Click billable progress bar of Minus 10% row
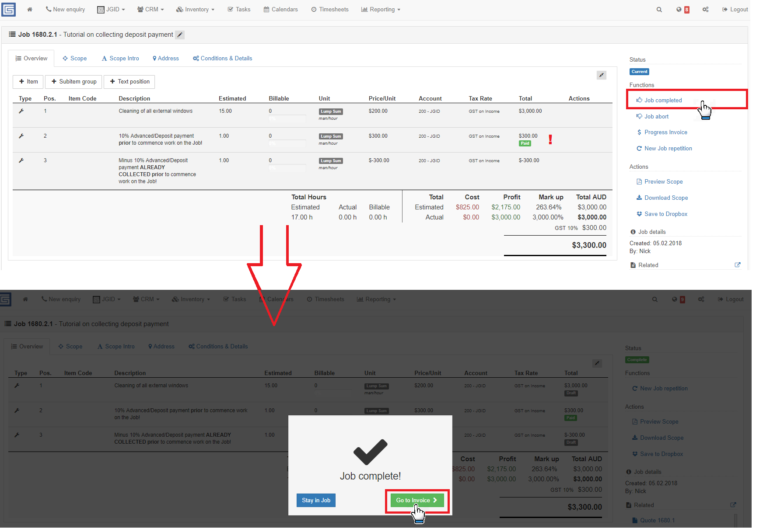This screenshot has width=763, height=532. point(287,168)
